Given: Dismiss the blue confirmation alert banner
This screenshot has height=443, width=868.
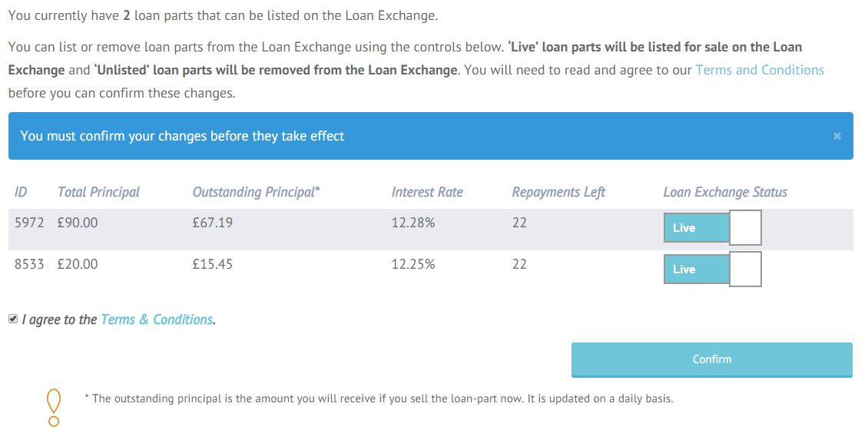Looking at the screenshot, I should (837, 135).
